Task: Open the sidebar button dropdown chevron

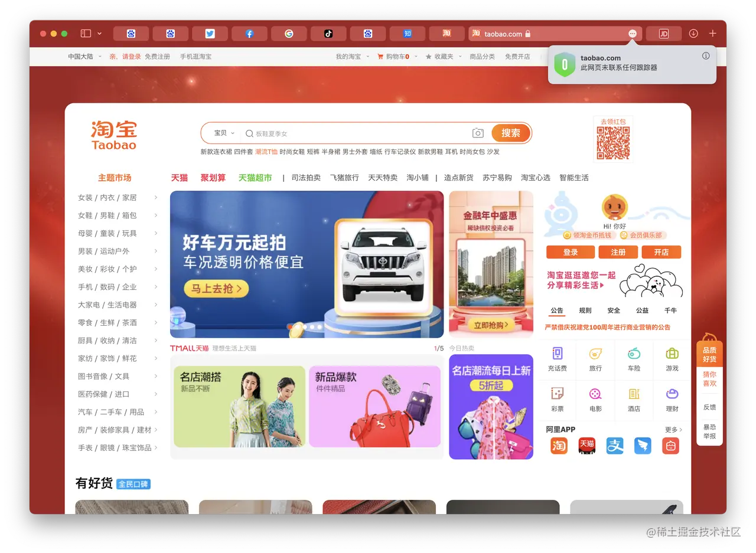Action: (99, 34)
